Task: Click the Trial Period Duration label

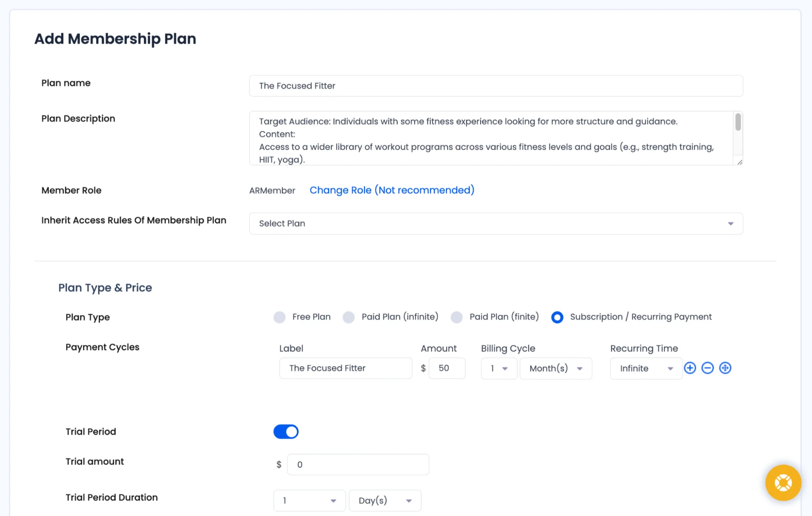Action: (x=112, y=497)
